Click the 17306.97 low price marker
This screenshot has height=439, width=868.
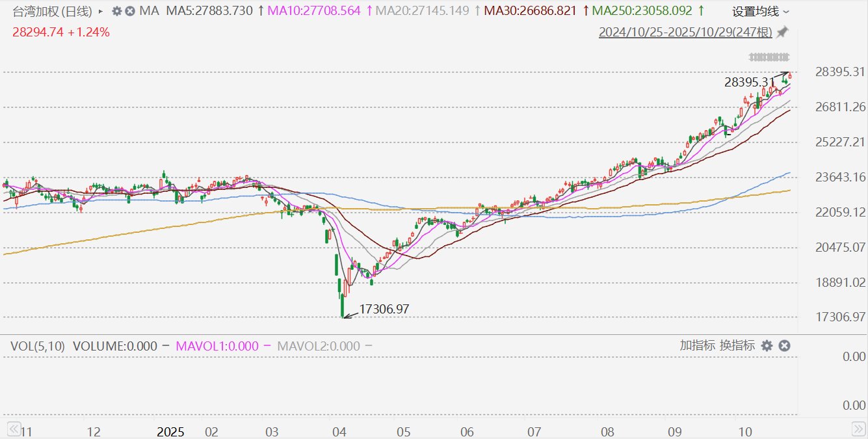click(x=384, y=310)
